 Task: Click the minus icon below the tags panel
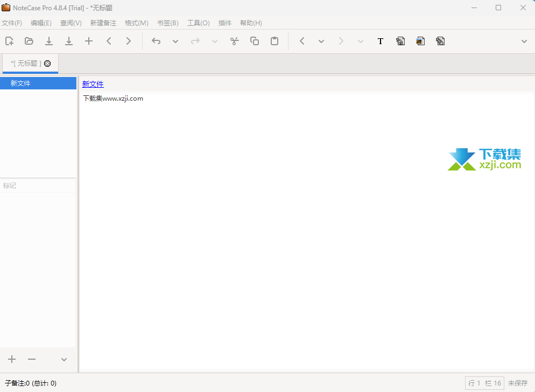pos(32,359)
